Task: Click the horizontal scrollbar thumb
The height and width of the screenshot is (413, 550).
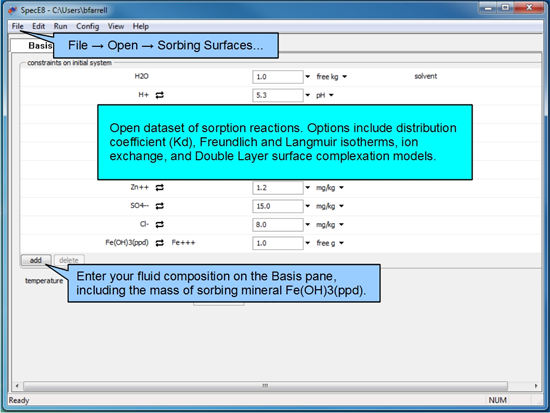Action: pos(265,386)
